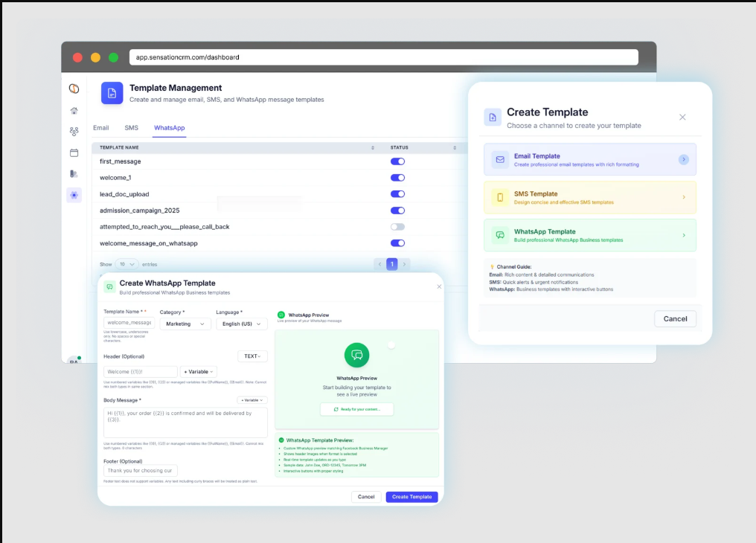Toggle status of lead_doc_upload template
The height and width of the screenshot is (543, 756).
point(398,194)
